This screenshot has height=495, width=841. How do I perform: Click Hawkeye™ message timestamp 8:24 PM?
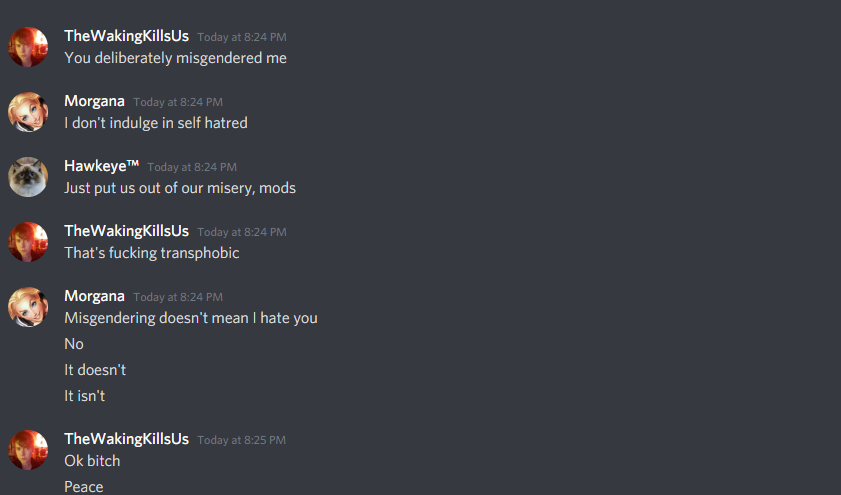(x=192, y=167)
